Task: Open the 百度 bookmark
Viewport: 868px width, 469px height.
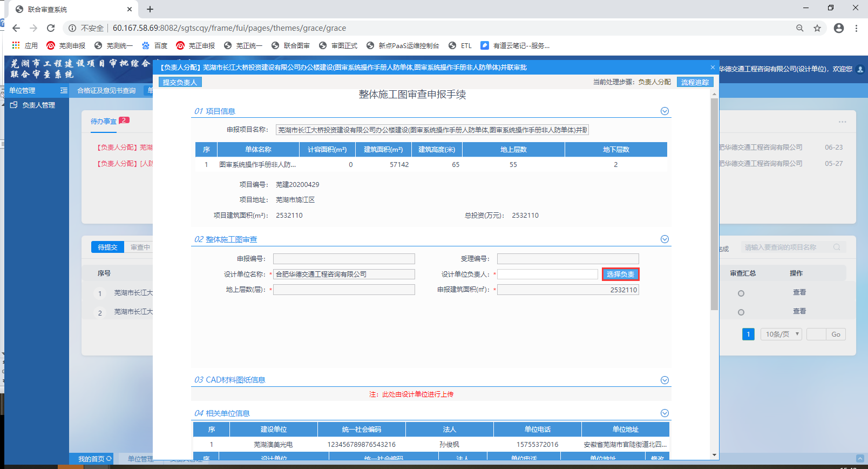Action: (x=154, y=46)
